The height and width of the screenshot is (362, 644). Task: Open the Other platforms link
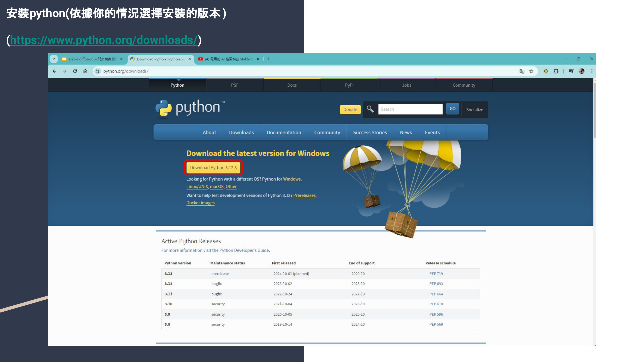[x=231, y=187]
